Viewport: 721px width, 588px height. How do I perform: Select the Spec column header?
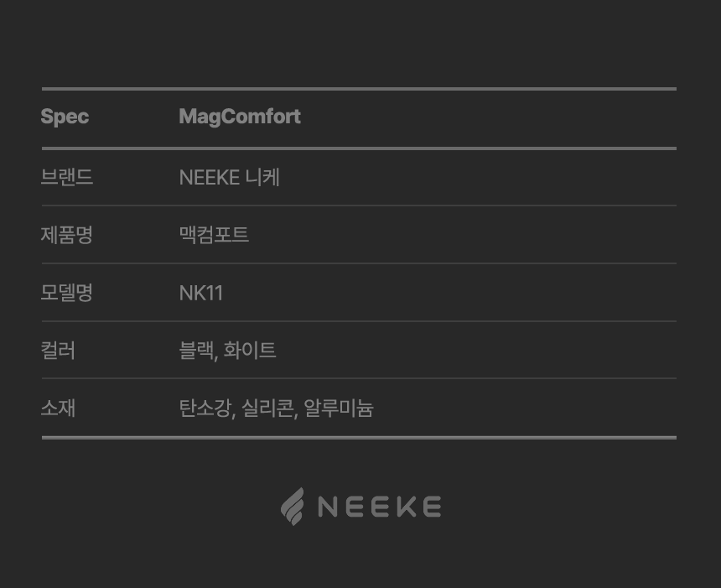click(65, 117)
